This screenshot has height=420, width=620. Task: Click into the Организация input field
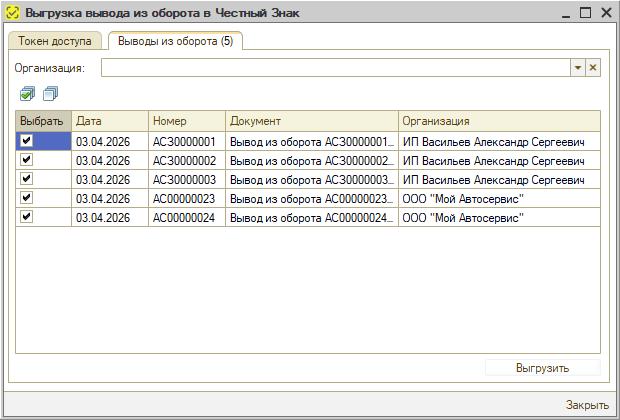[x=334, y=67]
